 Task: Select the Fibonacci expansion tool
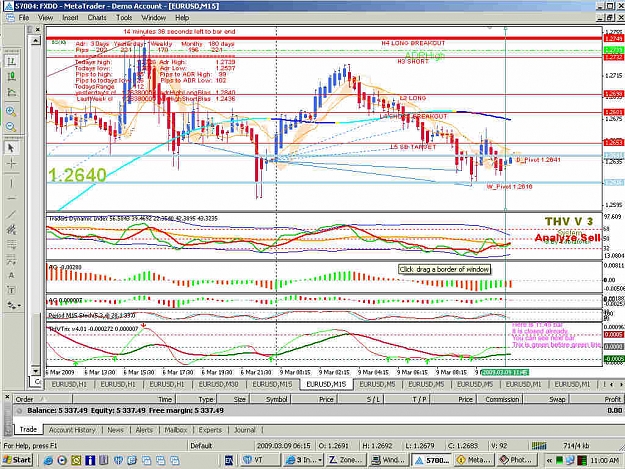pos(11,260)
